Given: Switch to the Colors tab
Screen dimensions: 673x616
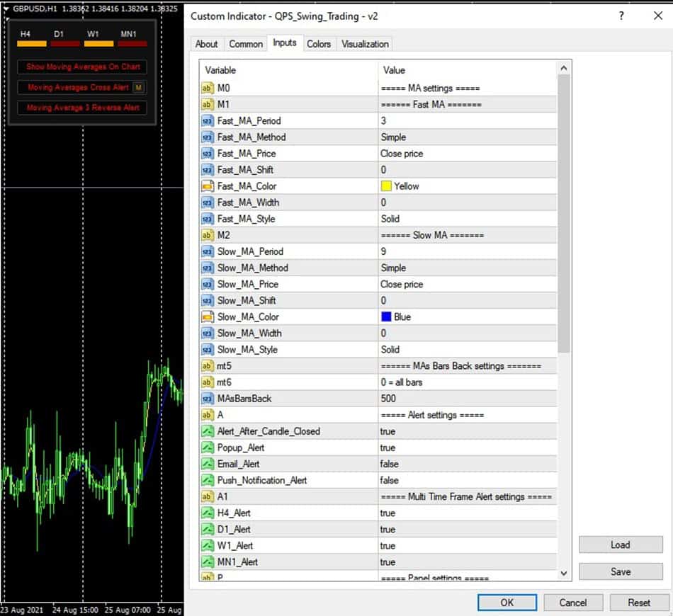Looking at the screenshot, I should click(318, 44).
